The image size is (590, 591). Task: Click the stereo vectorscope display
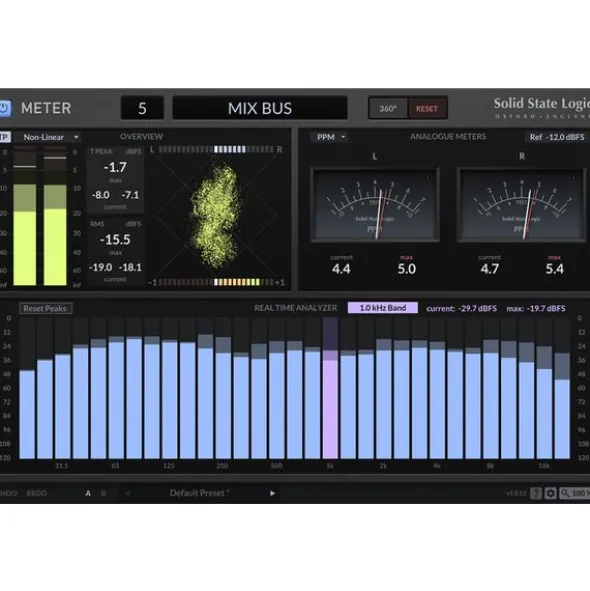point(216,216)
